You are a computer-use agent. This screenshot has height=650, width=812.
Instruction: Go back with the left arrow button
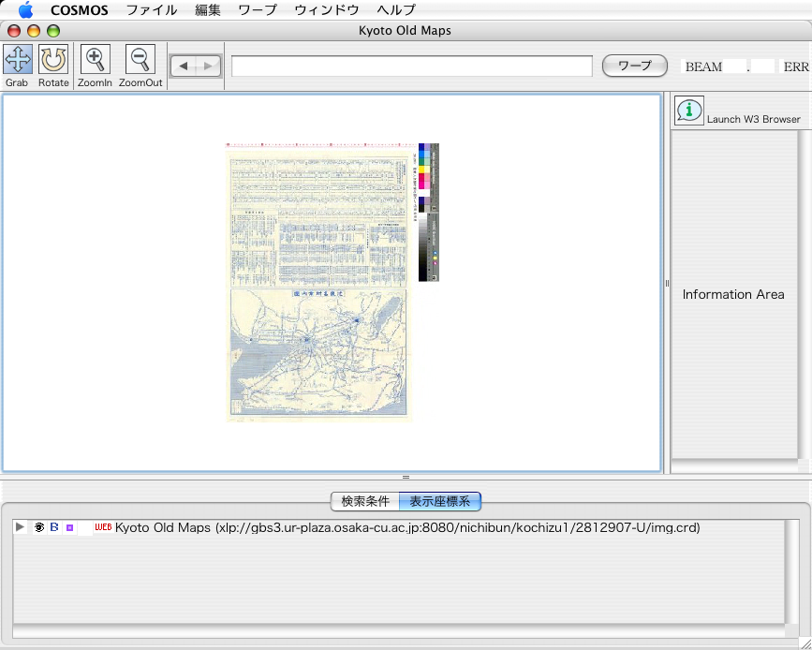click(184, 66)
